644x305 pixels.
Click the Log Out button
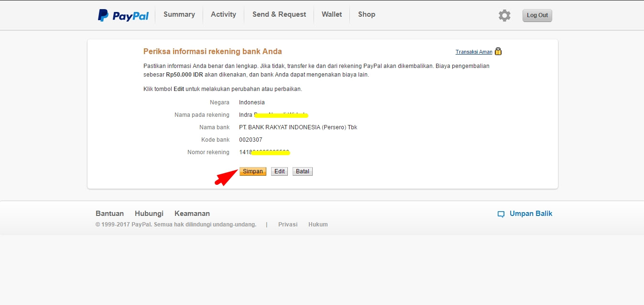pyautogui.click(x=537, y=15)
